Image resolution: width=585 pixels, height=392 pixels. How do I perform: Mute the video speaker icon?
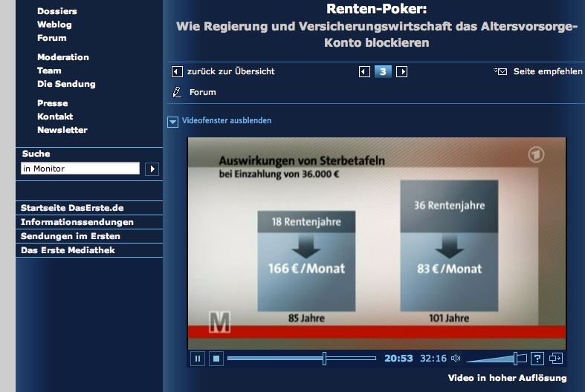click(x=456, y=359)
